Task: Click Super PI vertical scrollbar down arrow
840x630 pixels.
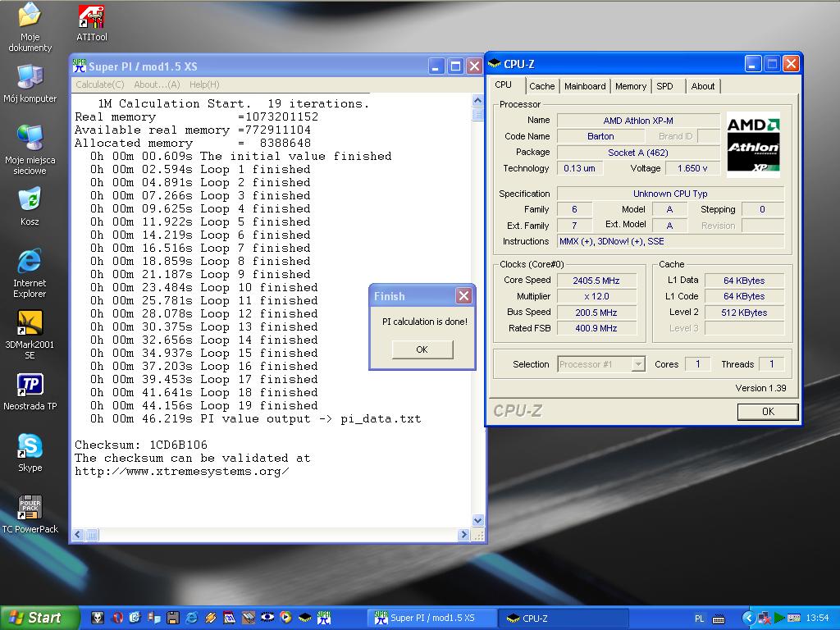Action: 478,520
